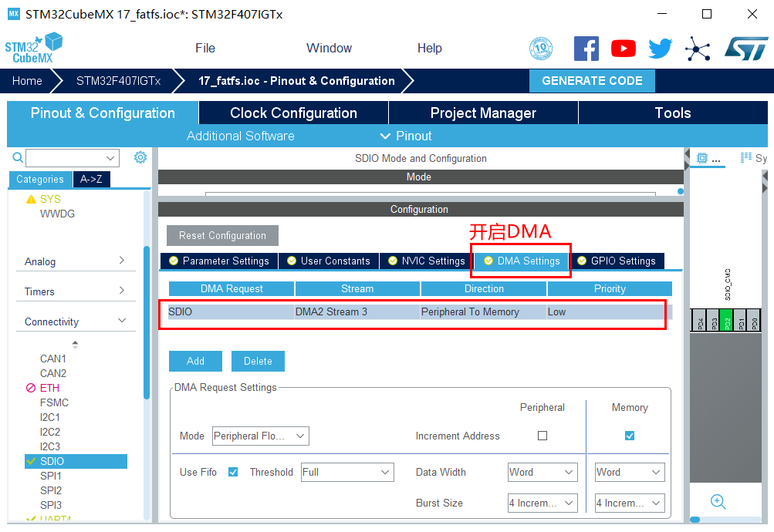
Task: Click the GENERATE CODE button
Action: coord(592,81)
